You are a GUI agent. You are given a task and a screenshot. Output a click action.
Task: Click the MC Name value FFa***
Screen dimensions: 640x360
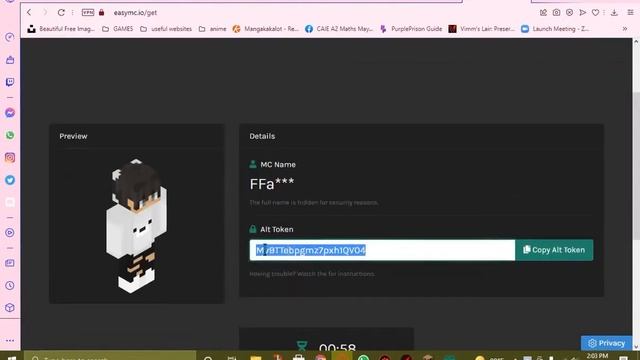[271, 184]
